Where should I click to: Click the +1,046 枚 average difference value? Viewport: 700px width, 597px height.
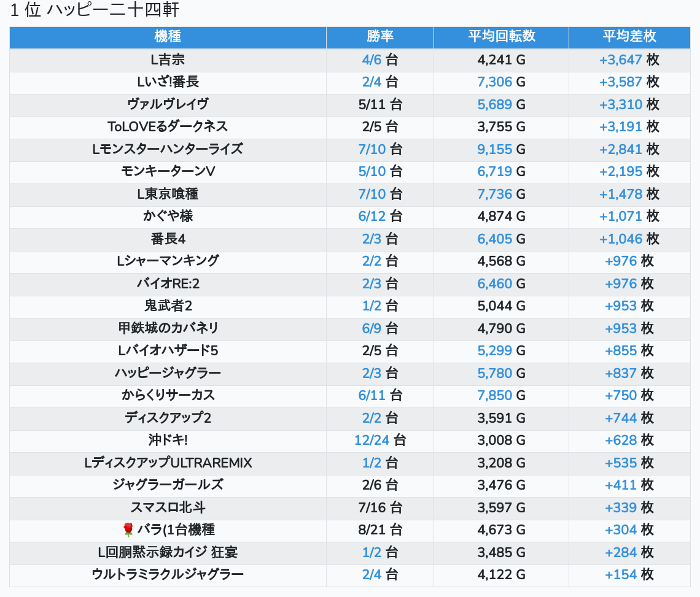pyautogui.click(x=629, y=239)
